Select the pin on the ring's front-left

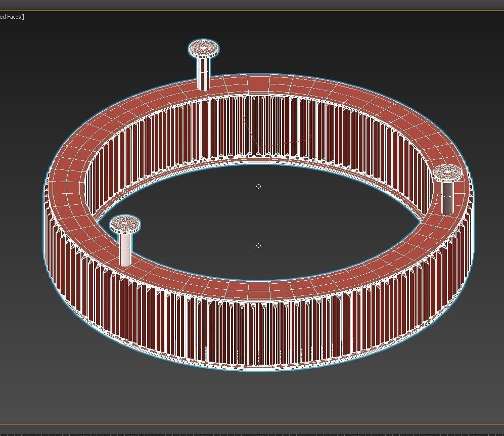(x=125, y=240)
